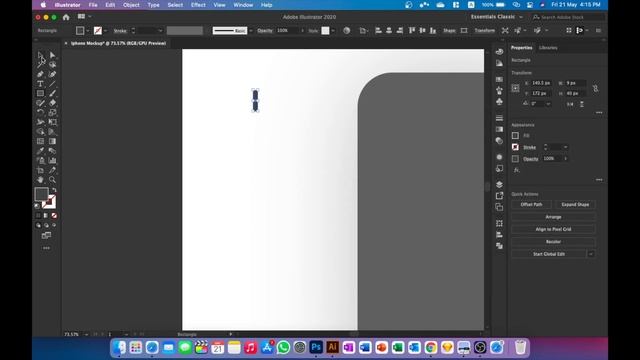Screen dimensions: 640x360
Task: Select the Hand tool
Action: pos(40,180)
